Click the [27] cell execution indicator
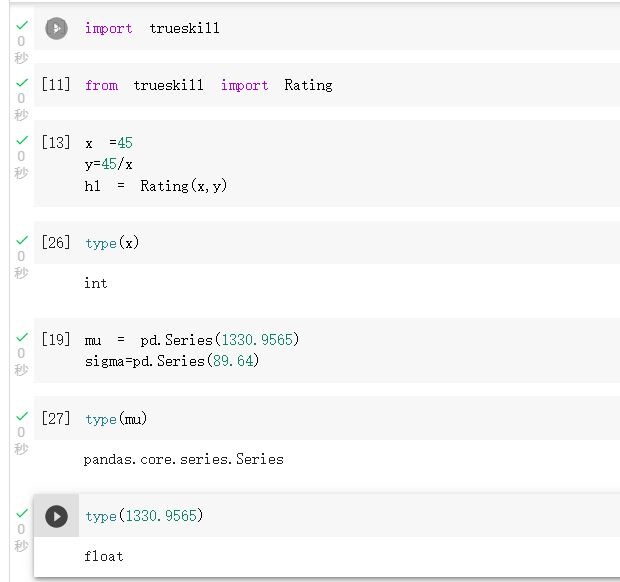 click(x=56, y=419)
